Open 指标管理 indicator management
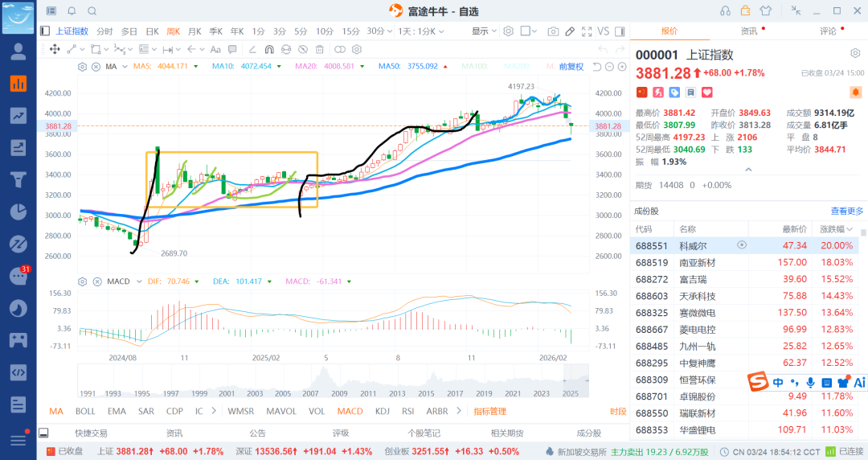Screen dimensions: 868x460 [490, 411]
